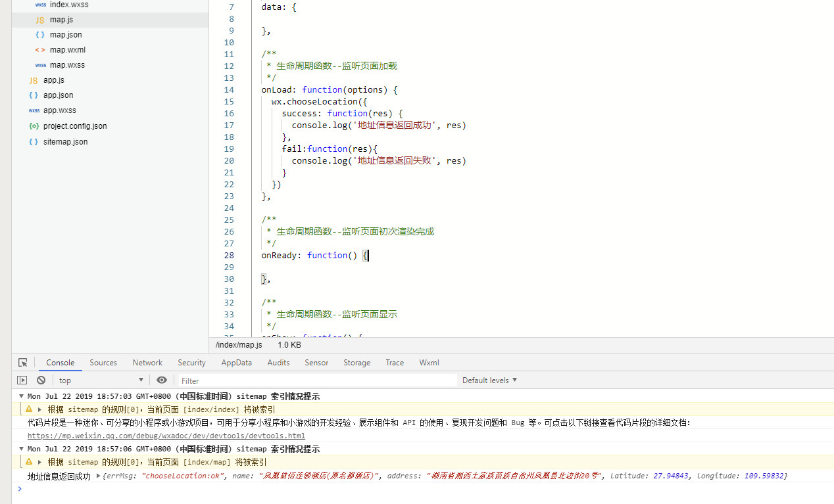Click the eye live expression icon
This screenshot has width=834, height=504.
[x=162, y=380]
